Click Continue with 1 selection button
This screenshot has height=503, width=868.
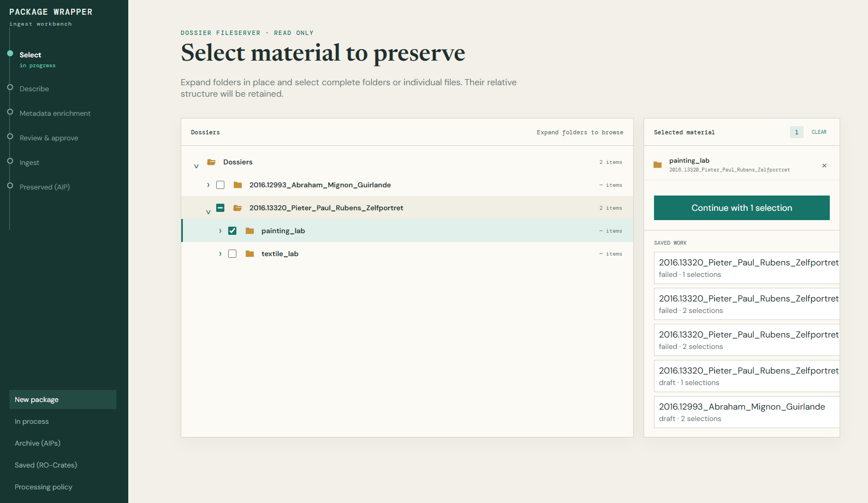pos(742,208)
